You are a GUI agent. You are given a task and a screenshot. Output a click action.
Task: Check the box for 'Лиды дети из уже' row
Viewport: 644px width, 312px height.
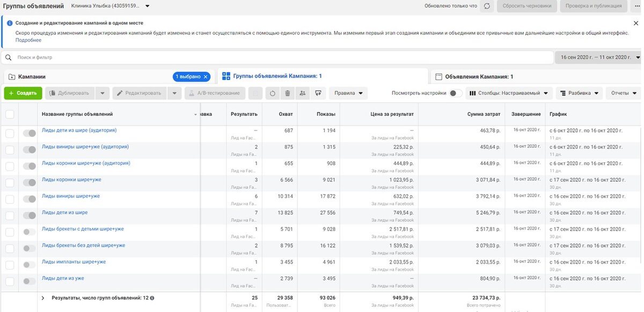pyautogui.click(x=10, y=281)
